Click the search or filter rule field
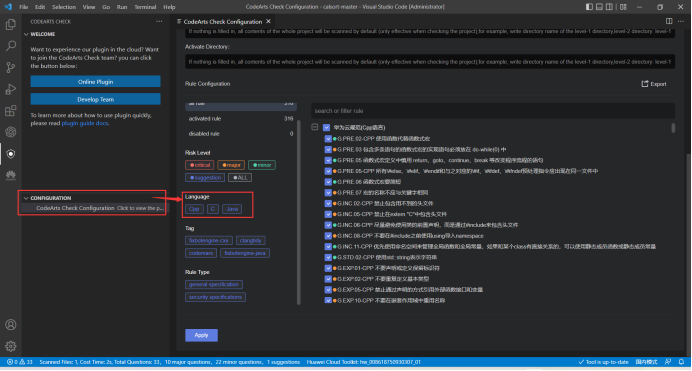The height and width of the screenshot is (371, 692). (x=493, y=111)
